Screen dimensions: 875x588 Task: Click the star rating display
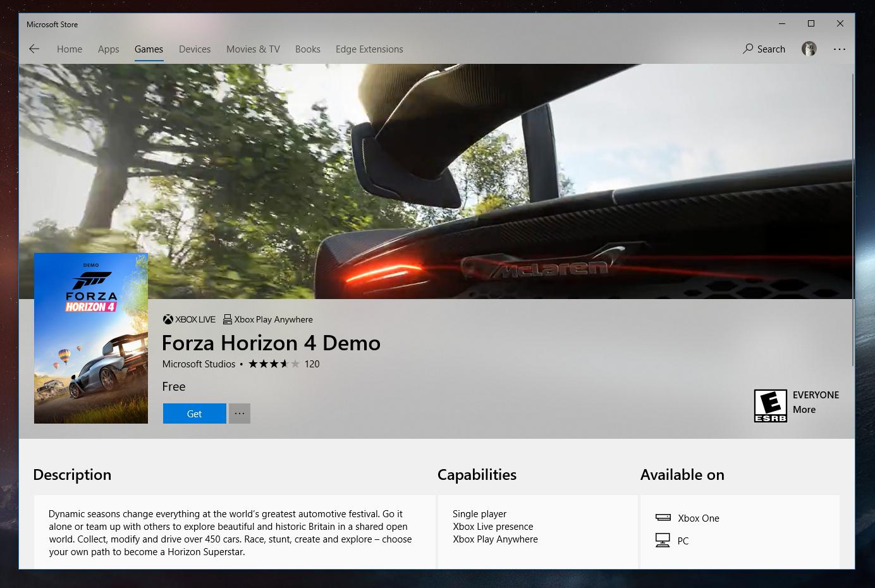pyautogui.click(x=274, y=364)
